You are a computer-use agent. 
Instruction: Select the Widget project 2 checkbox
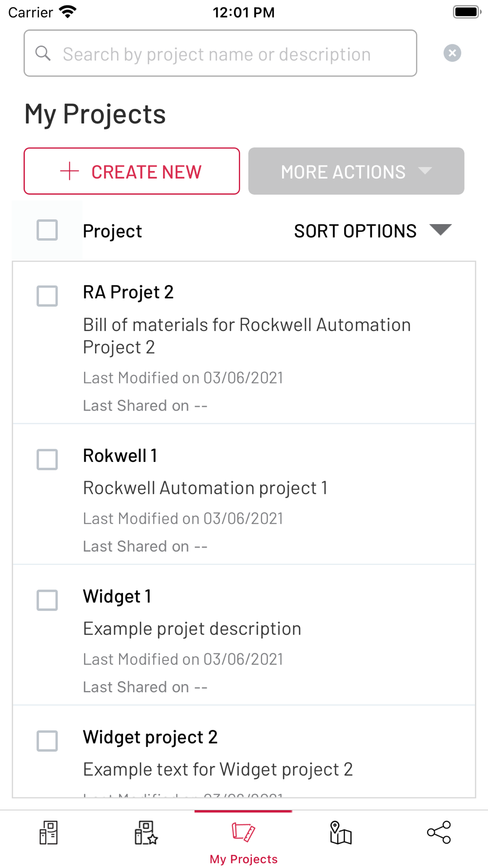point(47,741)
